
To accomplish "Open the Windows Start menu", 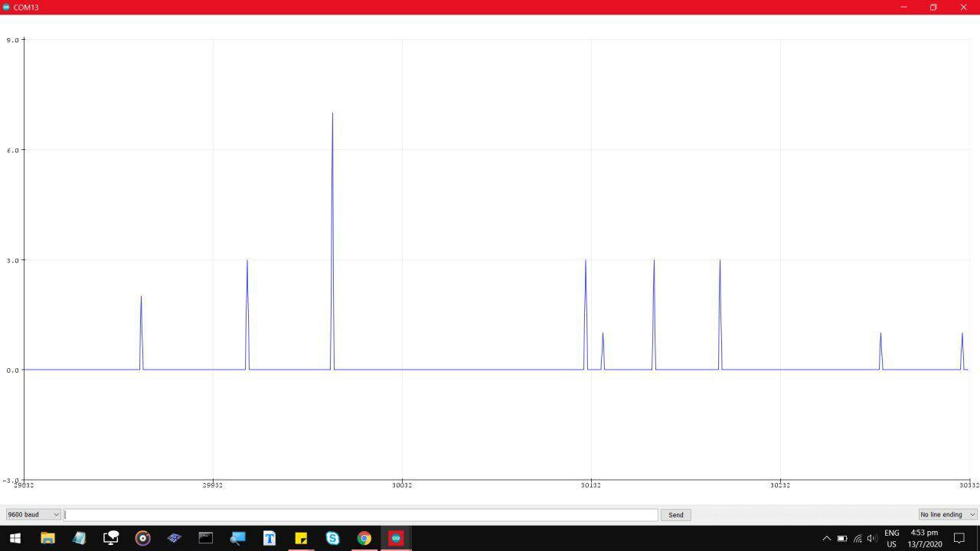I will coord(15,538).
